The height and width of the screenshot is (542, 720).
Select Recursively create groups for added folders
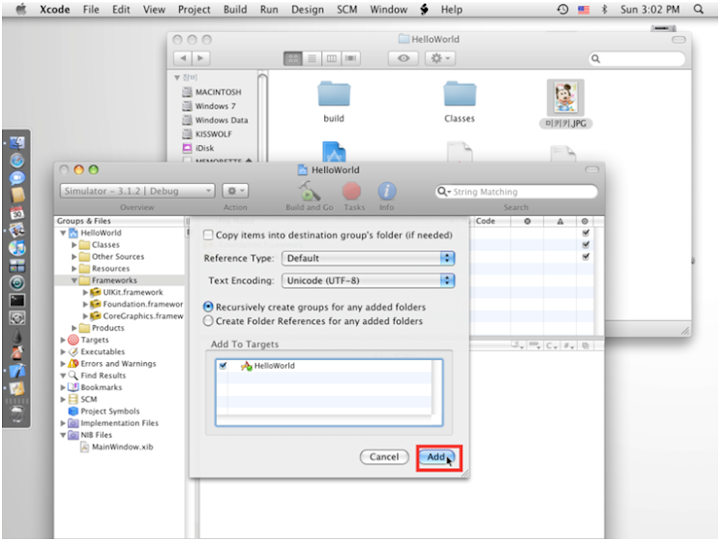[208, 307]
